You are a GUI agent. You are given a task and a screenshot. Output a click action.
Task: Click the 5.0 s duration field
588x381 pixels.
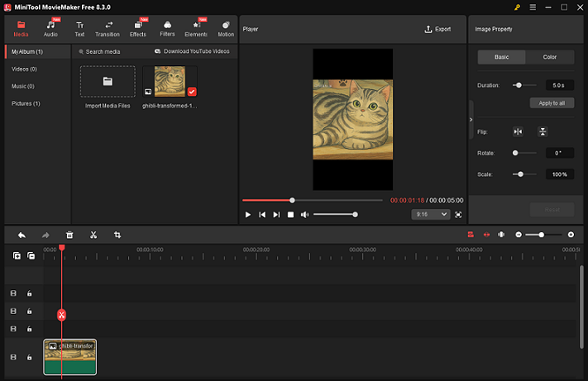click(560, 85)
